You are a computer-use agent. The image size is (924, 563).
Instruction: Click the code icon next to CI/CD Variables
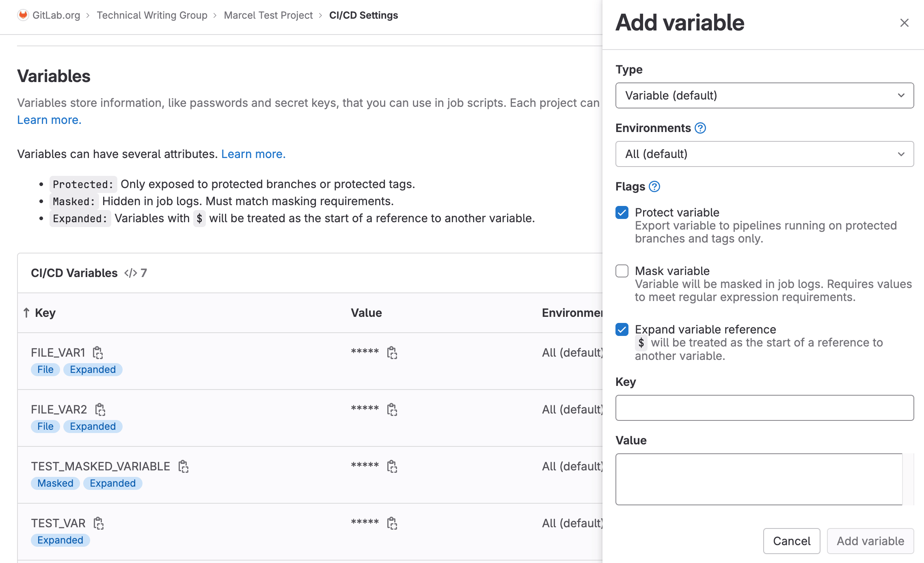[131, 273]
